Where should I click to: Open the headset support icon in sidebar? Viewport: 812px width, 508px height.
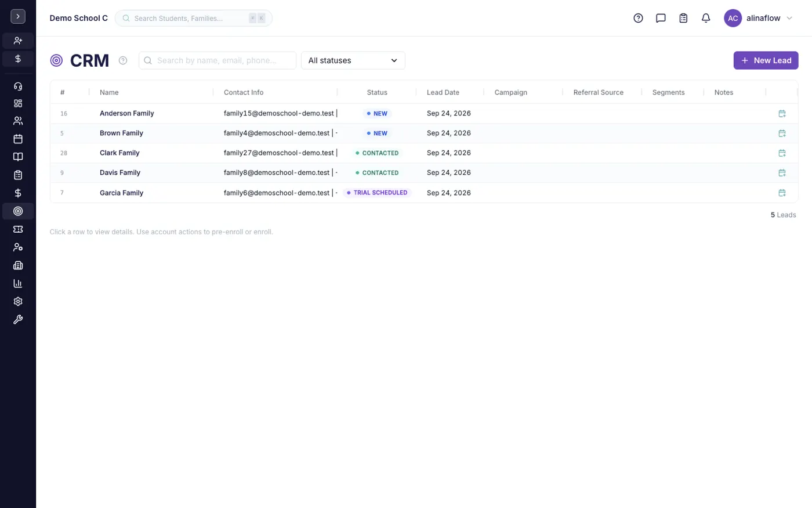pos(18,87)
